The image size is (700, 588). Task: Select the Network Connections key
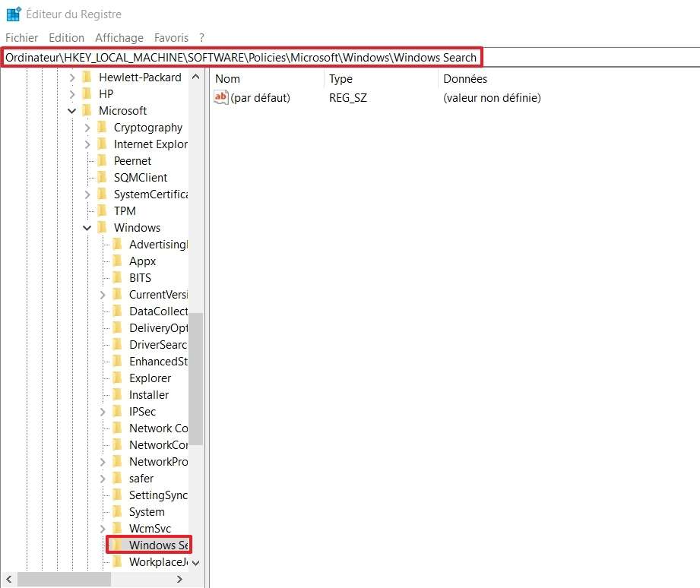pos(159,428)
